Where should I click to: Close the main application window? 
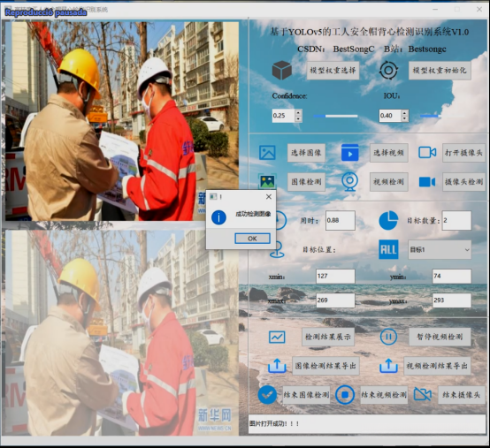point(479,10)
